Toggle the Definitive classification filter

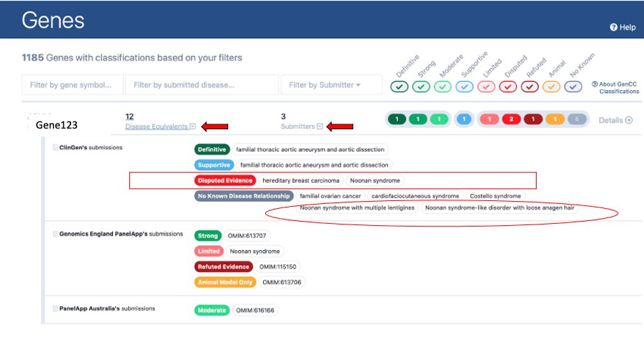point(399,87)
